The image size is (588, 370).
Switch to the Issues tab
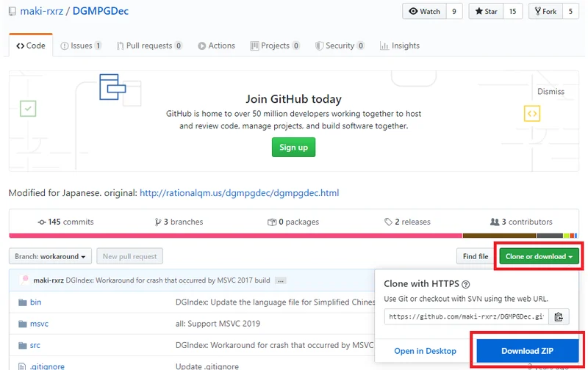click(x=81, y=46)
